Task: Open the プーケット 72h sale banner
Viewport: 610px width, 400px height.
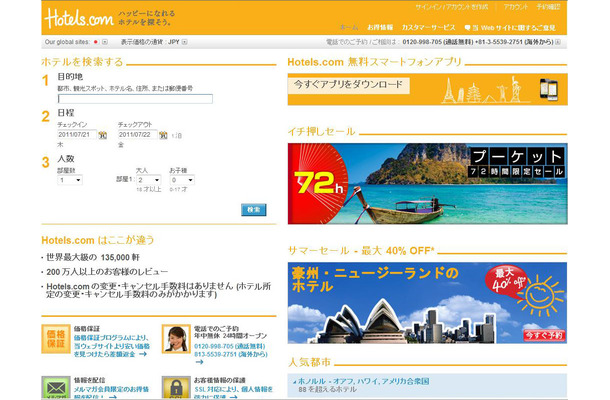Action: pyautogui.click(x=428, y=184)
